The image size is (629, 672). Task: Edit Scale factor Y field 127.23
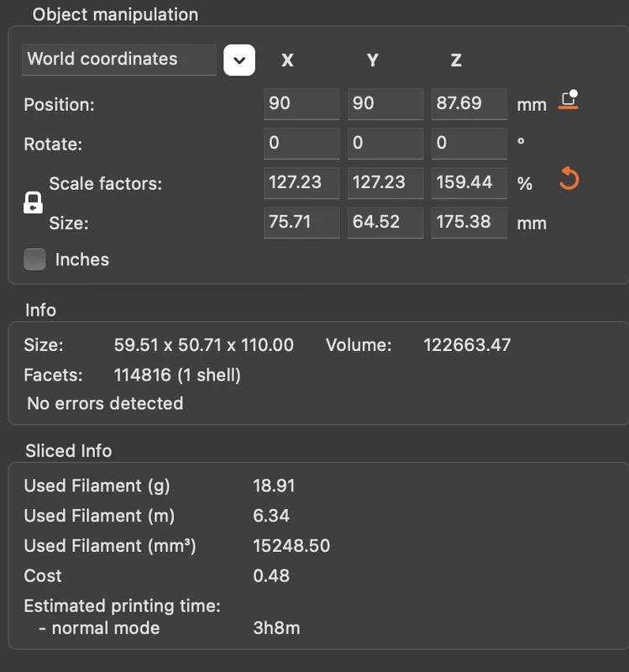(385, 183)
